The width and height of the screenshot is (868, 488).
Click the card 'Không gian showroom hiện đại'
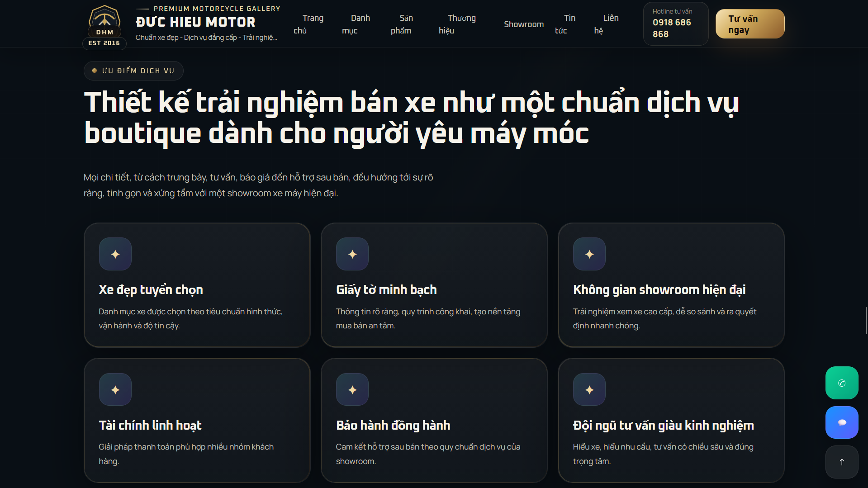tap(672, 285)
